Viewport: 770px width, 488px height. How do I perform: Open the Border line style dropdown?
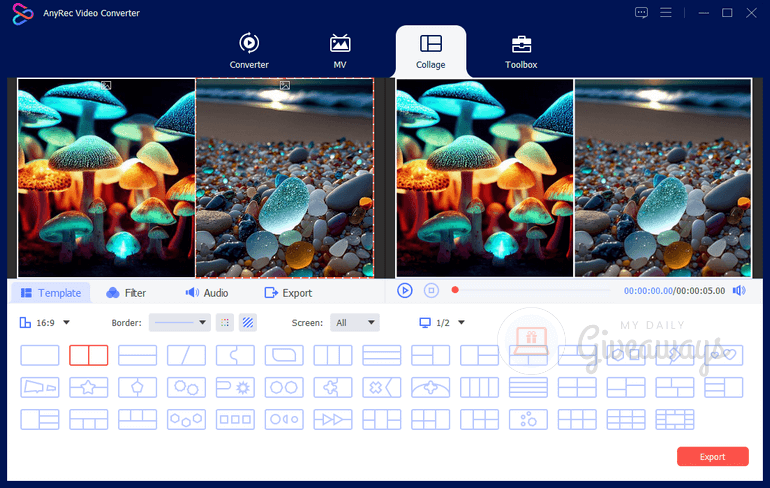[179, 322]
